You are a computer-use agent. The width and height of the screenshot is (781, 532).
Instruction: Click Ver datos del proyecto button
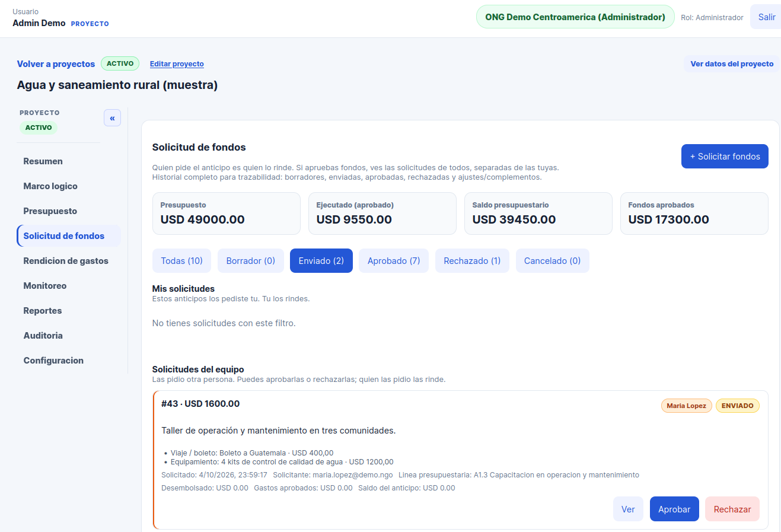[732, 64]
